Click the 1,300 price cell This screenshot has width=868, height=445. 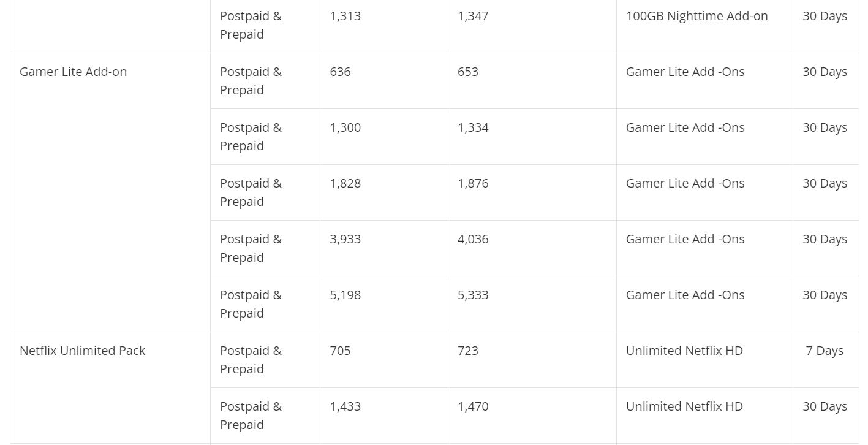(x=345, y=127)
